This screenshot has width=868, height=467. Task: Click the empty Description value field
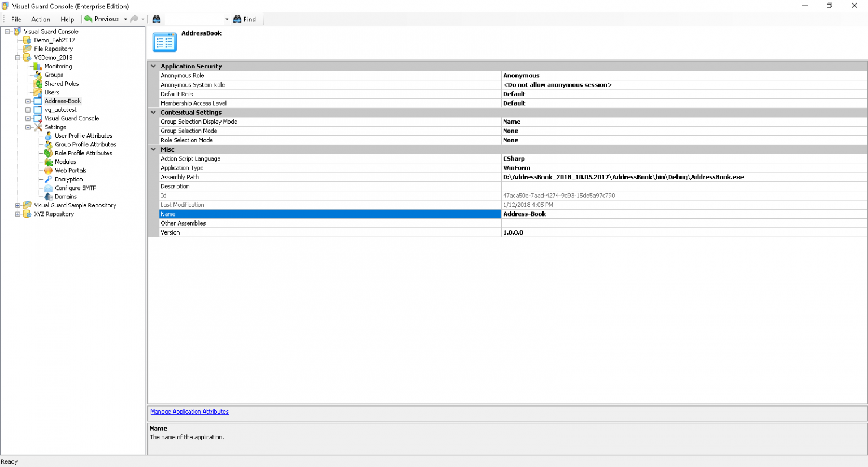tap(684, 187)
